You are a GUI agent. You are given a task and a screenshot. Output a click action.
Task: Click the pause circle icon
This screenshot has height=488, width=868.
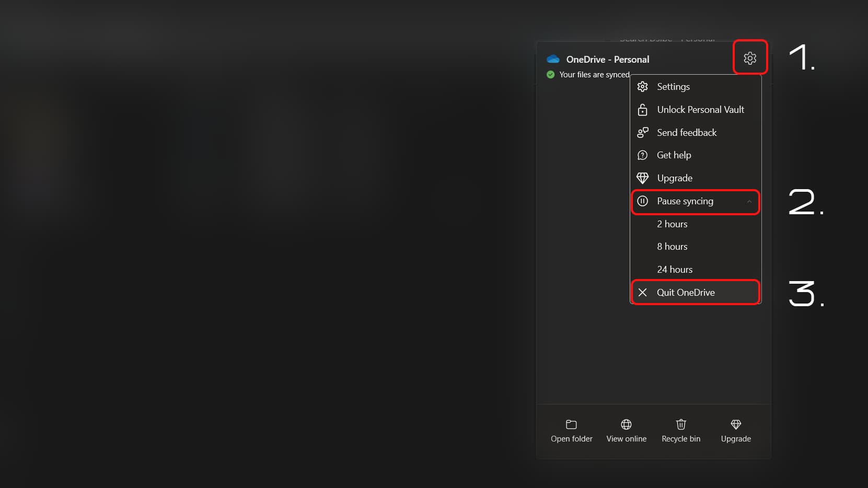click(x=643, y=201)
